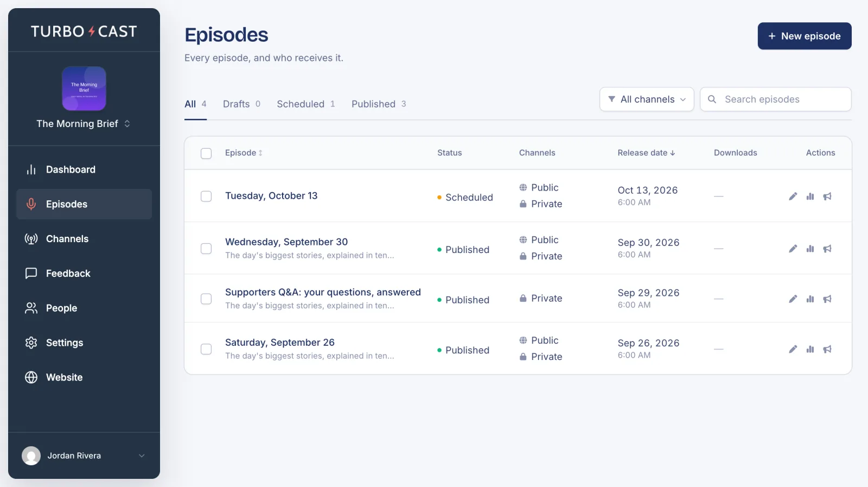This screenshot has height=487, width=868.
Task: Select the Supporters Q&A episode checkbox
Action: pos(206,299)
